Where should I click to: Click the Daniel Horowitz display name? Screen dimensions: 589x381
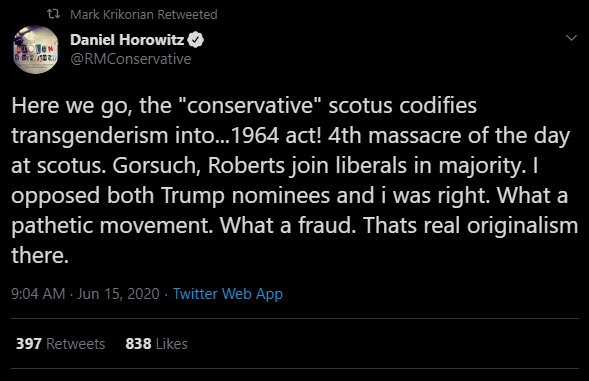[x=127, y=40]
